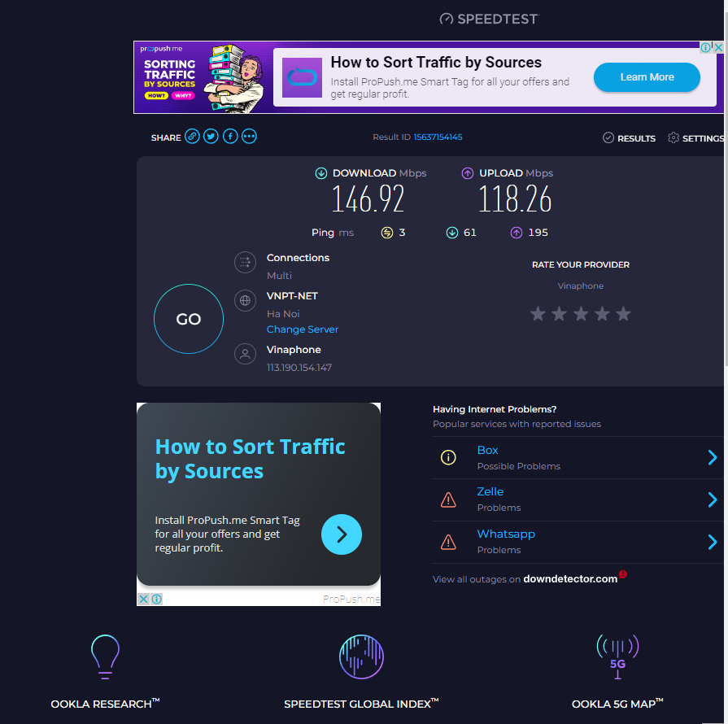Share result on Facebook
This screenshot has width=728, height=724.
tap(230, 137)
